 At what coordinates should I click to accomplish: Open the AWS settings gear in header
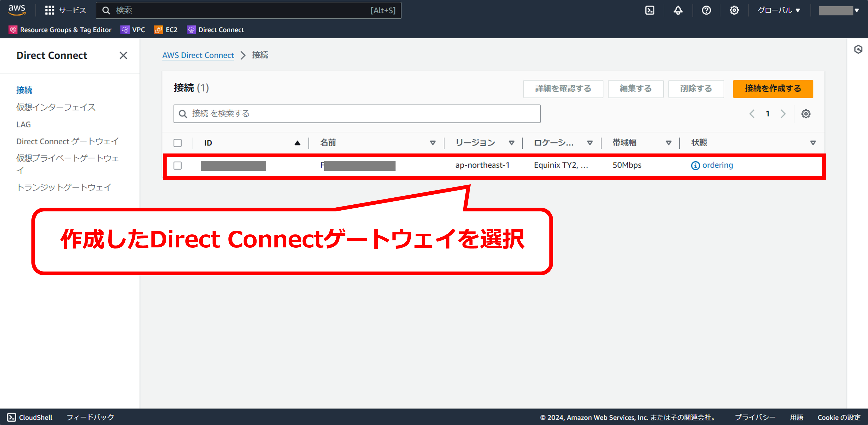pyautogui.click(x=734, y=11)
